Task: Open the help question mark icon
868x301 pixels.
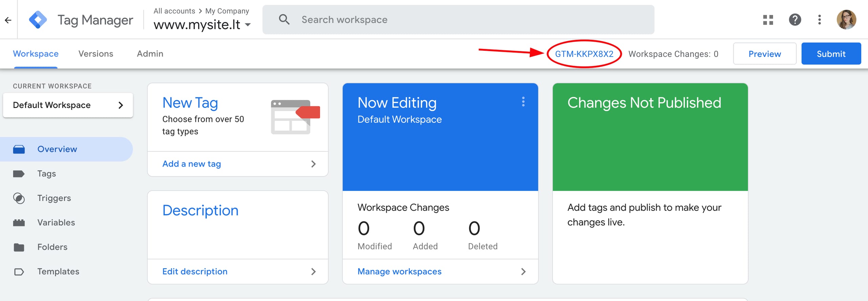Action: click(795, 20)
